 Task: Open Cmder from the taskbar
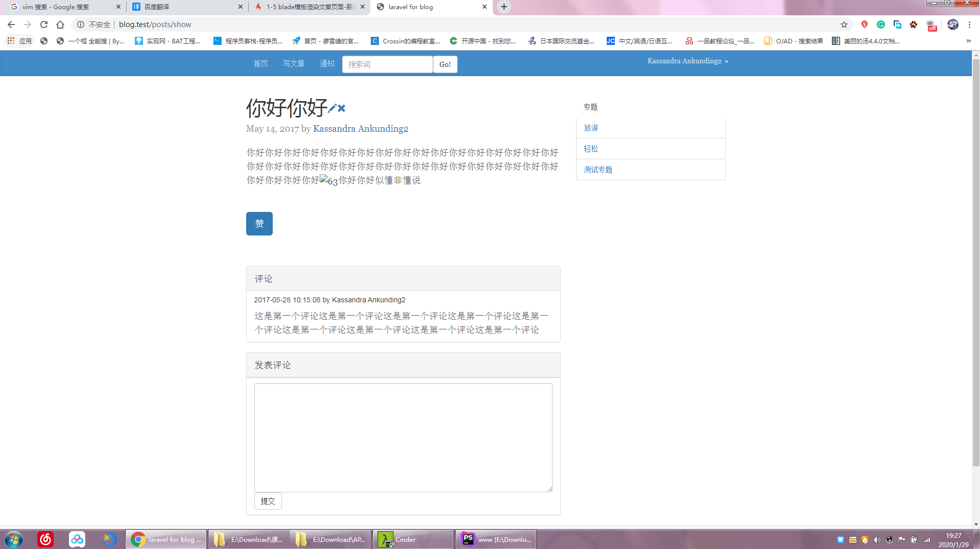pos(413,539)
